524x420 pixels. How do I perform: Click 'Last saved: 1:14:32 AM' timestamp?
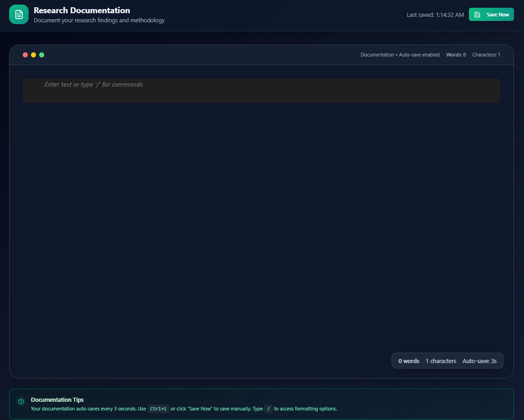[435, 15]
